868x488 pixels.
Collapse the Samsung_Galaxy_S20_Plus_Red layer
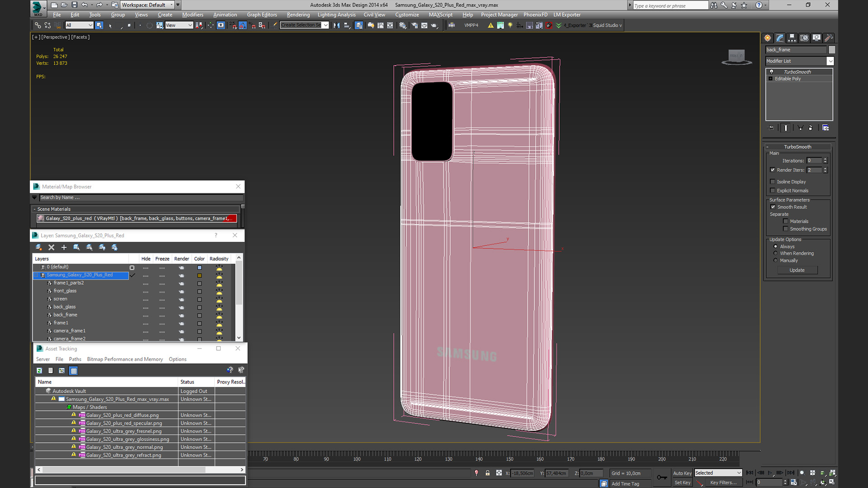click(x=36, y=275)
